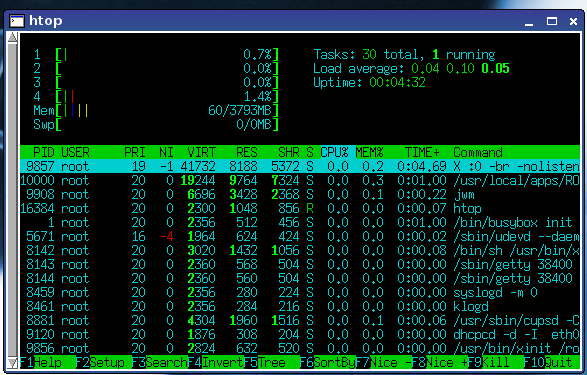The width and height of the screenshot is (587, 375).
Task: Click the Load average text line
Action: click(411, 68)
